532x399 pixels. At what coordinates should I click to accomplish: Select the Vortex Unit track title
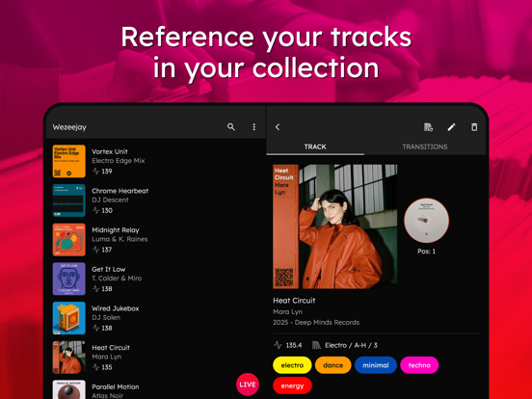[x=110, y=151]
